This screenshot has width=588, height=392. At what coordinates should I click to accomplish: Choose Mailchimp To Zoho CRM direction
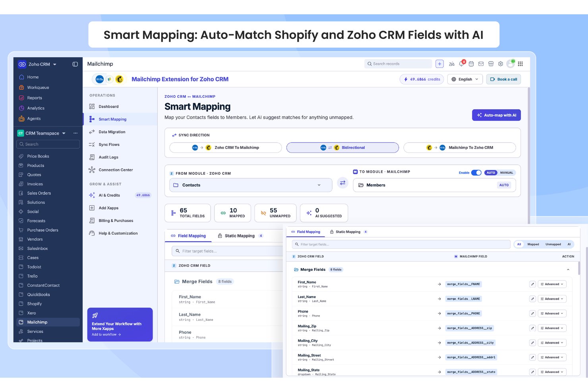tap(460, 148)
